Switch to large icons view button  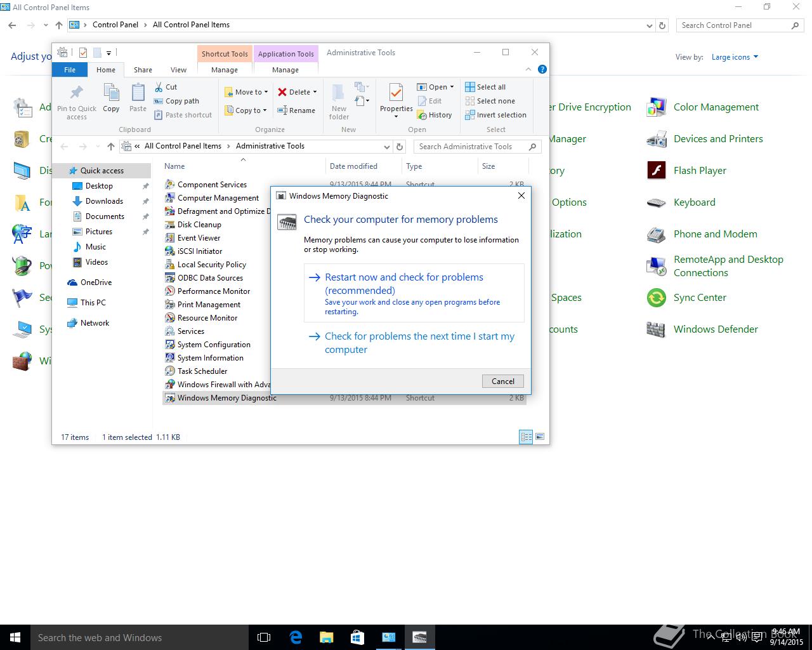[540, 437]
